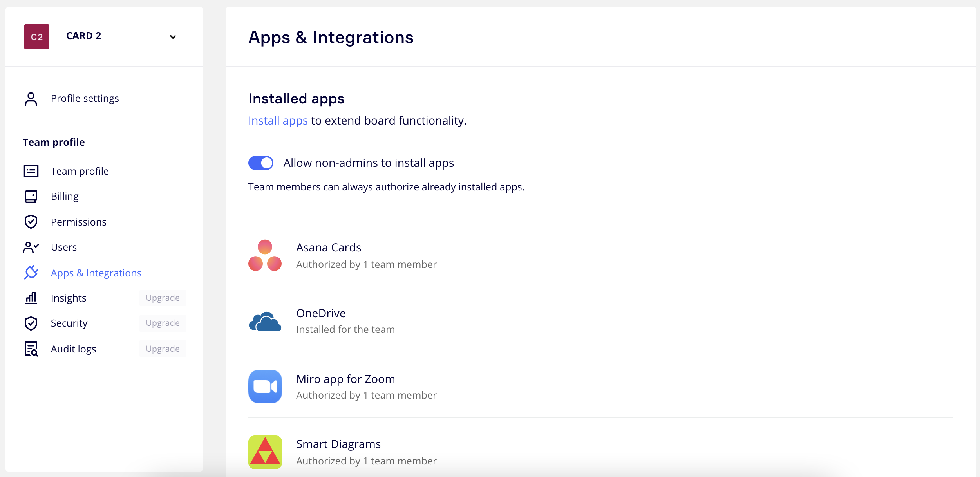Click the Zoom camera app icon
The width and height of the screenshot is (980, 477).
tap(265, 387)
